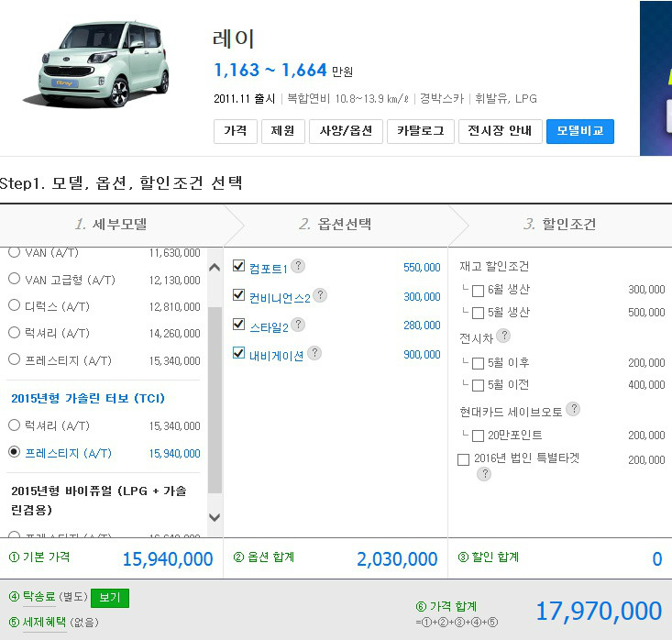
Task: Uncheck the 컨비니언스2 option
Action: pos(238,294)
